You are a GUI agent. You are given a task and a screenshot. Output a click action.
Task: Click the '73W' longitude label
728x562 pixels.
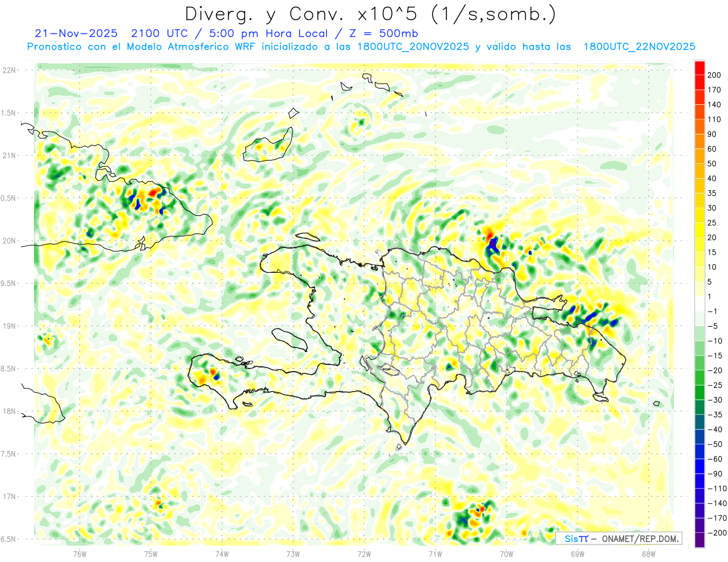click(x=293, y=554)
